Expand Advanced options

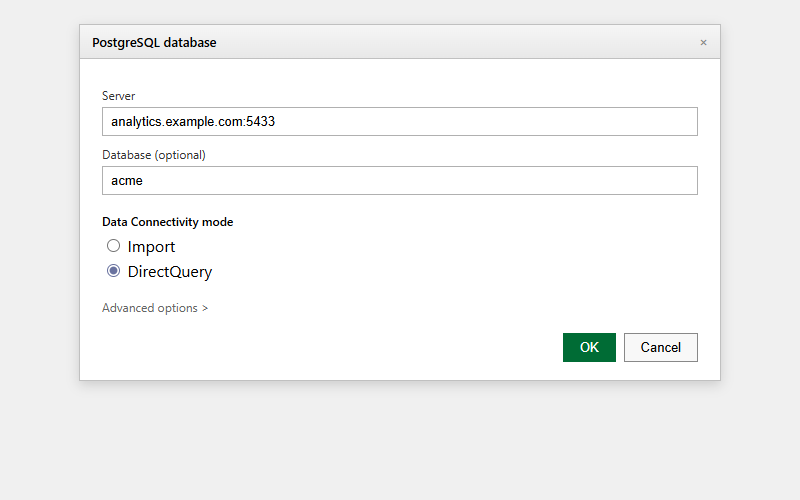[x=155, y=308]
